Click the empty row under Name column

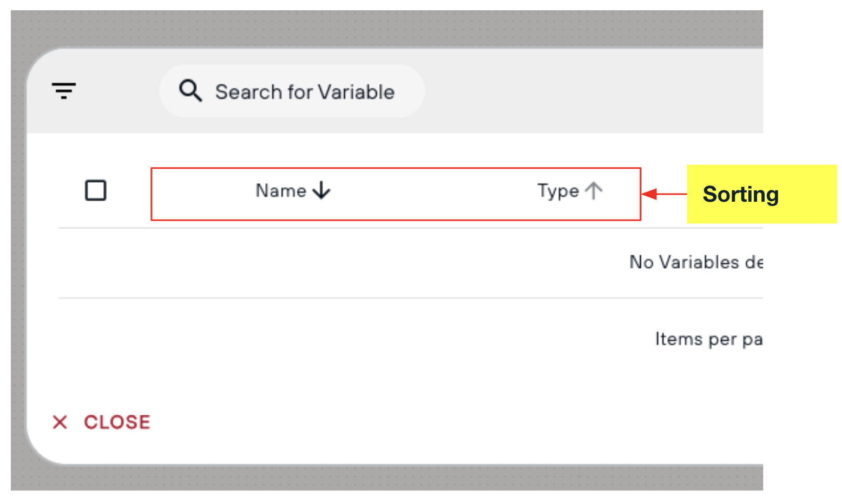click(292, 263)
